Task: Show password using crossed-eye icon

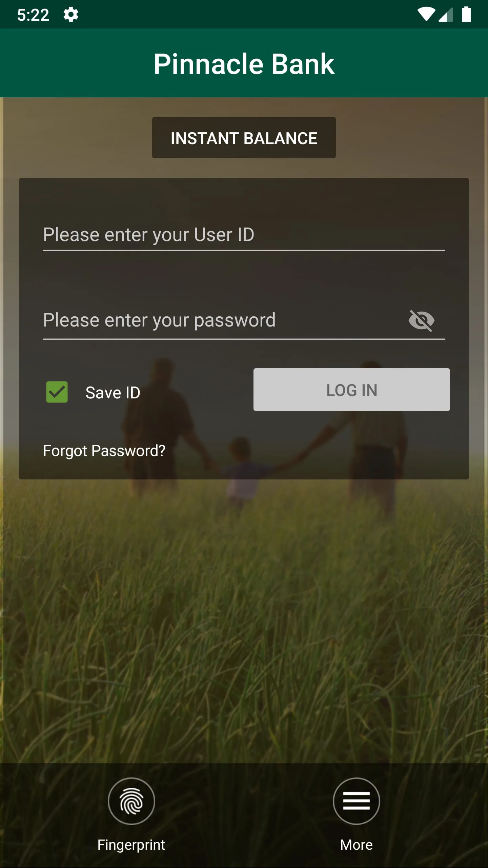Action: coord(421,320)
